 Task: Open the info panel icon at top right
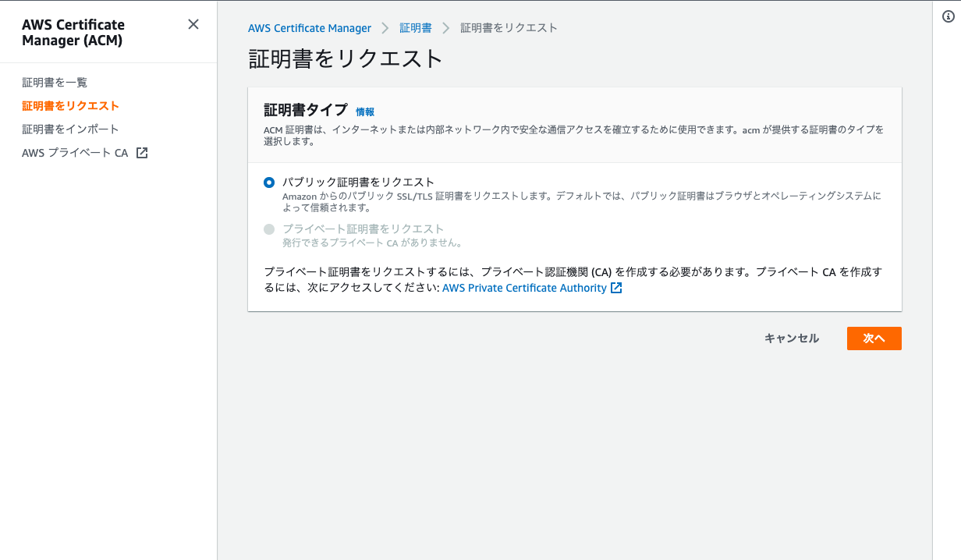point(949,17)
